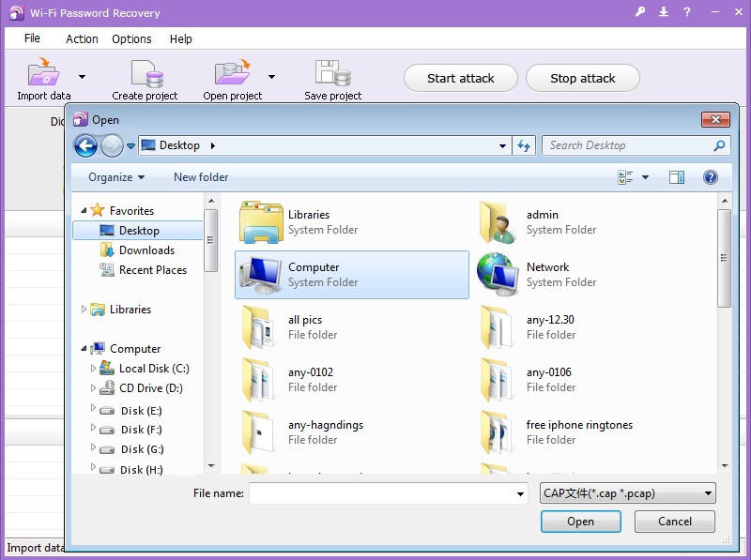Expand Libraries in the navigation tree
The width and height of the screenshot is (751, 560).
(84, 310)
